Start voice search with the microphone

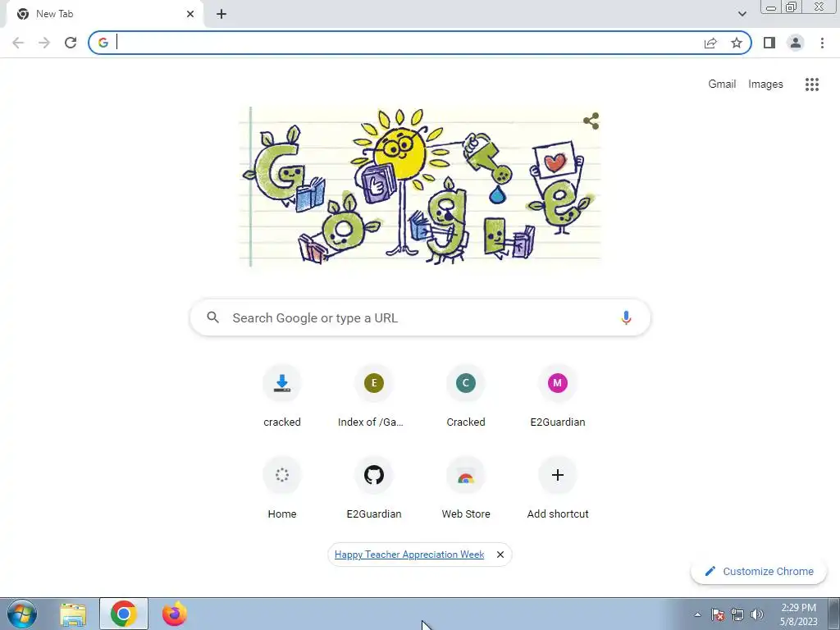(626, 317)
